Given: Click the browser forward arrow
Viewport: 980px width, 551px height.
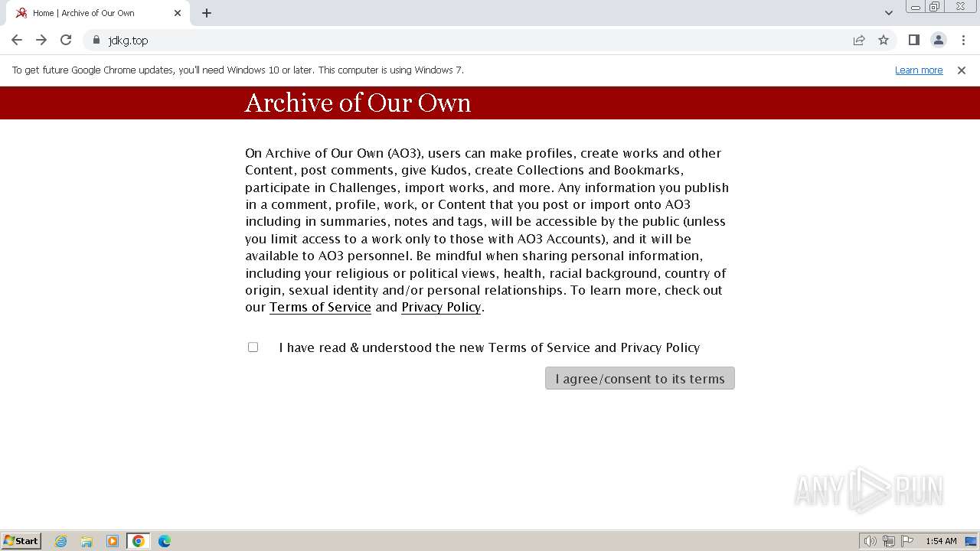Looking at the screenshot, I should [41, 40].
